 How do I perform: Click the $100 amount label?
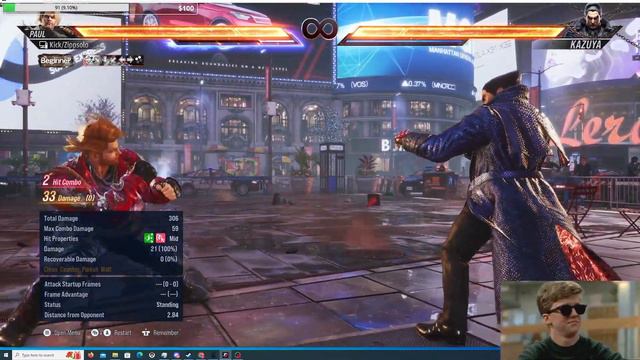[186, 8]
